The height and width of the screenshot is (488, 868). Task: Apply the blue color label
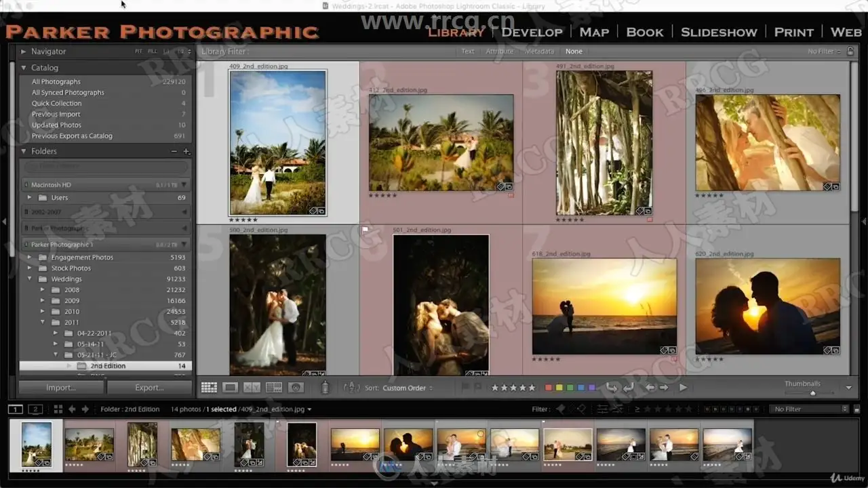[581, 388]
